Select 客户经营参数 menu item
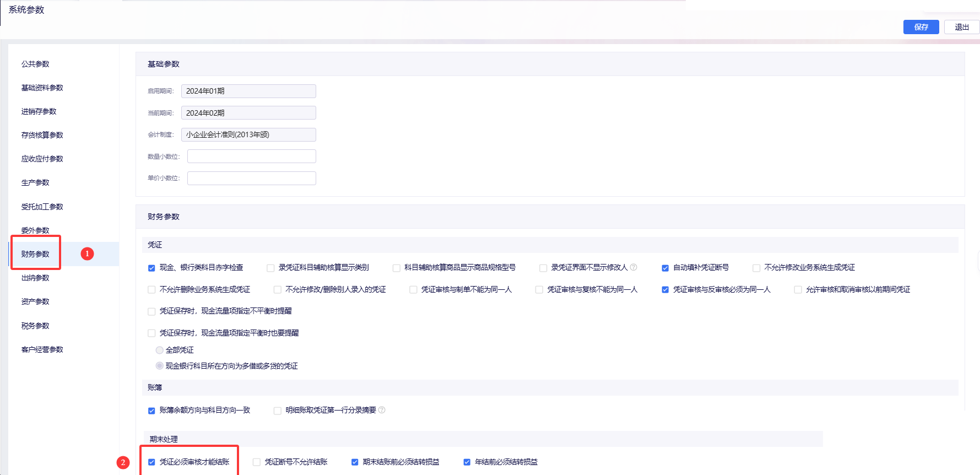 [x=42, y=349]
